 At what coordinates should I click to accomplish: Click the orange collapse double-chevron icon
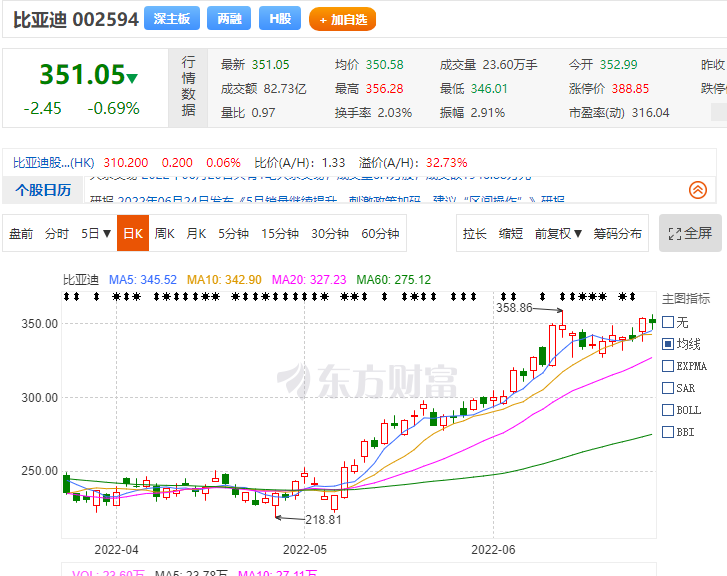[698, 189]
